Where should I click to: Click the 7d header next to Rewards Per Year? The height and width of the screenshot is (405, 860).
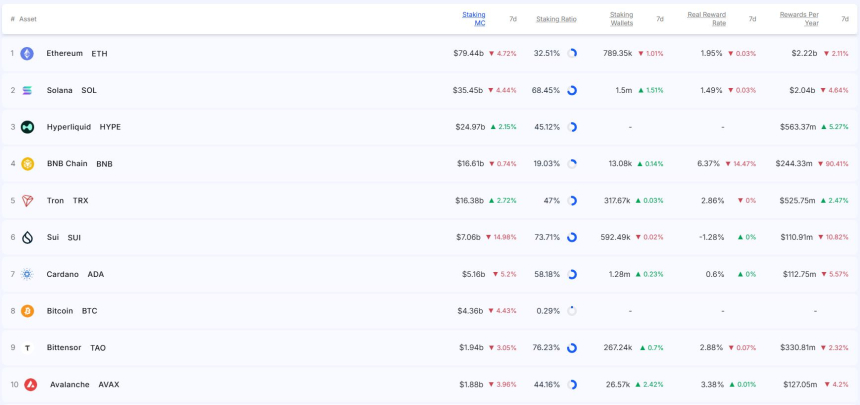pyautogui.click(x=845, y=19)
